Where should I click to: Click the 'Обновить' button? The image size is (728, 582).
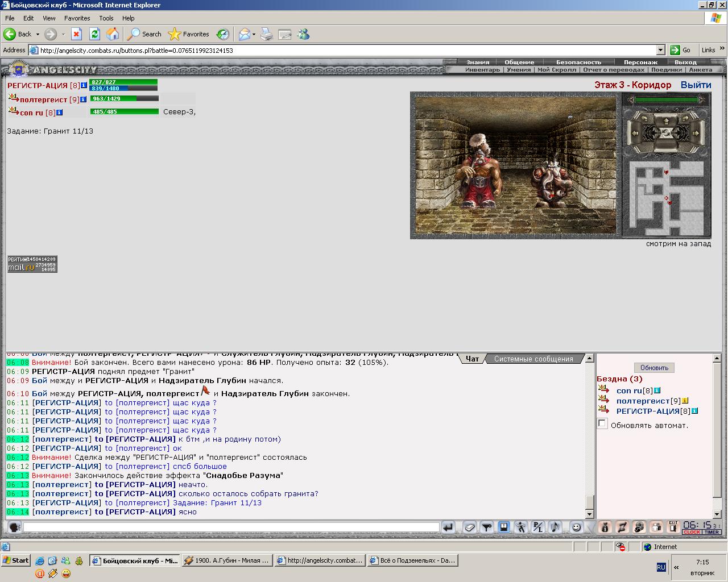click(654, 368)
